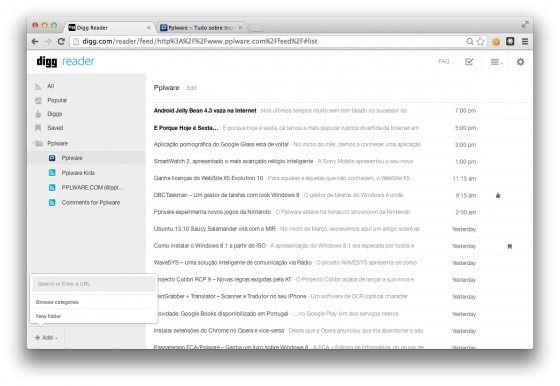This screenshot has height=386, width=560.
Task: Open the orange extension icon in the toolbar
Action: tap(496, 41)
